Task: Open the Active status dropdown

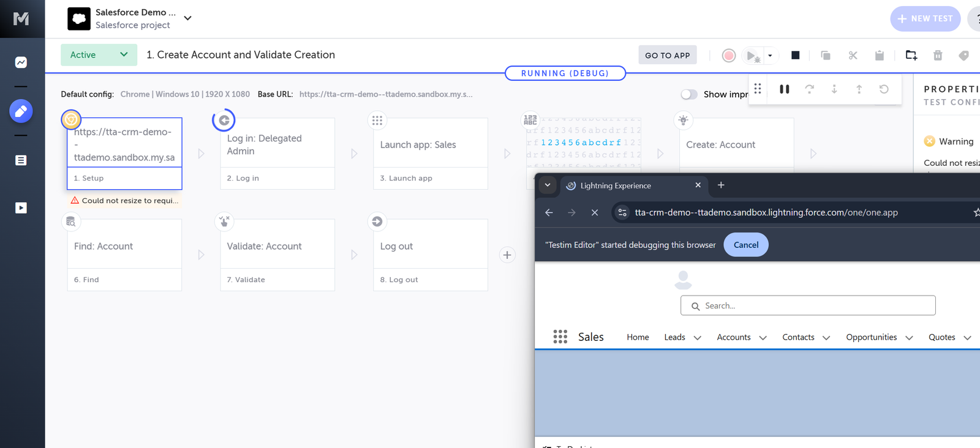Action: [x=99, y=54]
